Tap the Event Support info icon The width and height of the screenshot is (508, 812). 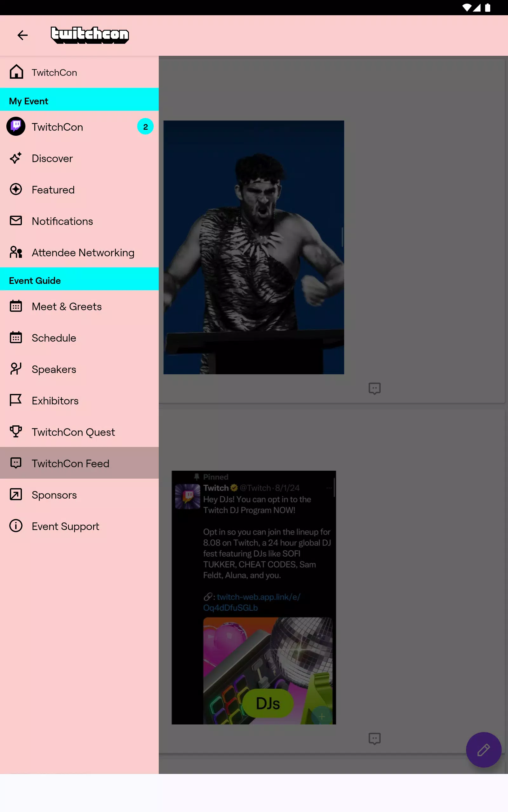[16, 526]
